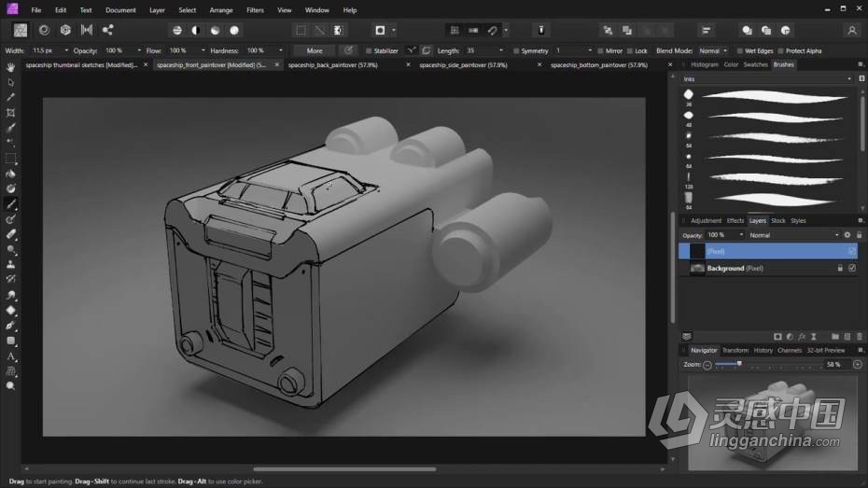
Task: Open the Width dropdown arrow
Action: 66,50
